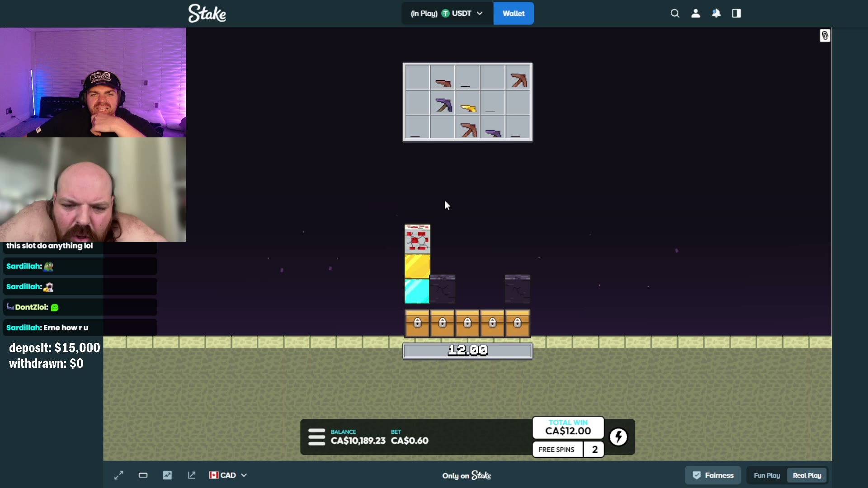This screenshot has width=868, height=488.
Task: Enter fullscreen with the expand arrows icon
Action: pos(119,475)
